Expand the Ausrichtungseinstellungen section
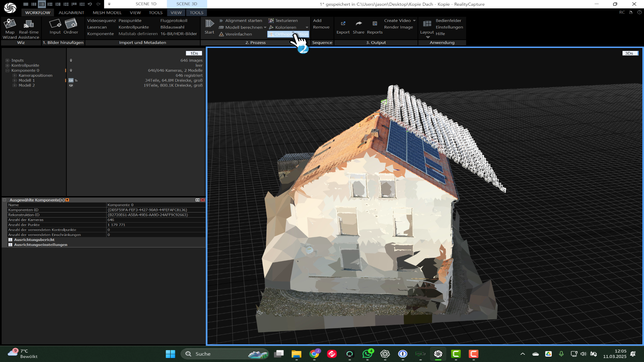 click(10, 245)
